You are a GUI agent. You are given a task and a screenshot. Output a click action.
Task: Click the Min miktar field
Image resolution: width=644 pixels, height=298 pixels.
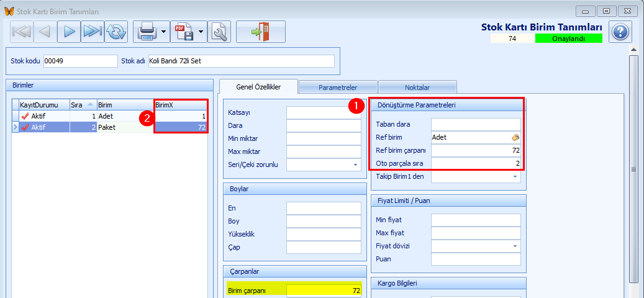pyautogui.click(x=324, y=138)
